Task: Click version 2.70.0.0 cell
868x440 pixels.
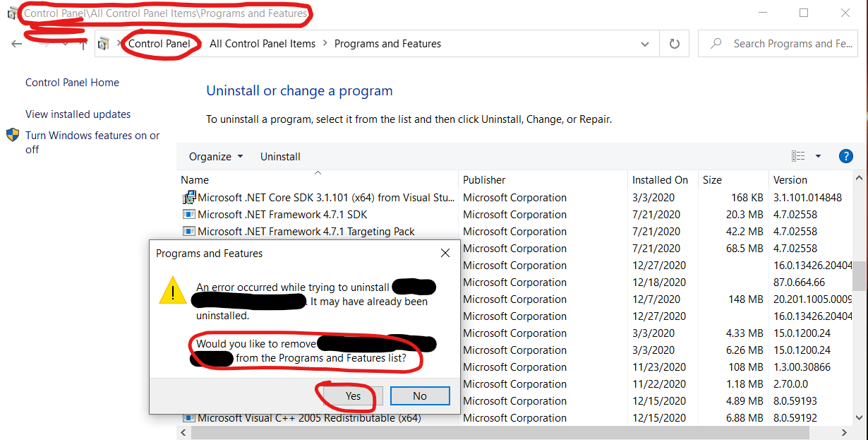Action: 791,384
